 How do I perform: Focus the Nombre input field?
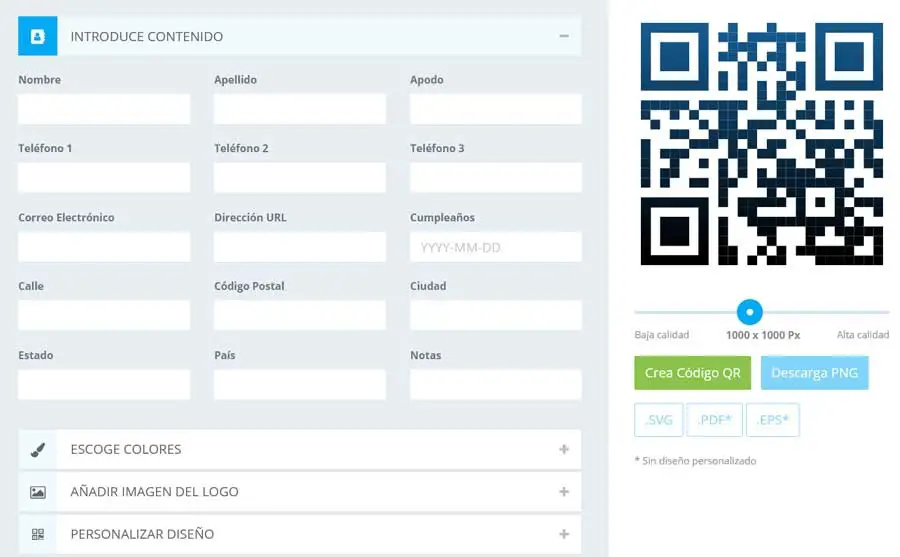pos(104,110)
